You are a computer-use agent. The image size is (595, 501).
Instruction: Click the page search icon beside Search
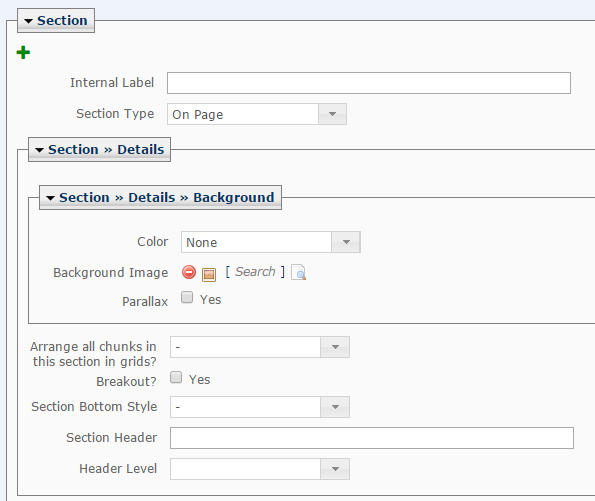299,272
